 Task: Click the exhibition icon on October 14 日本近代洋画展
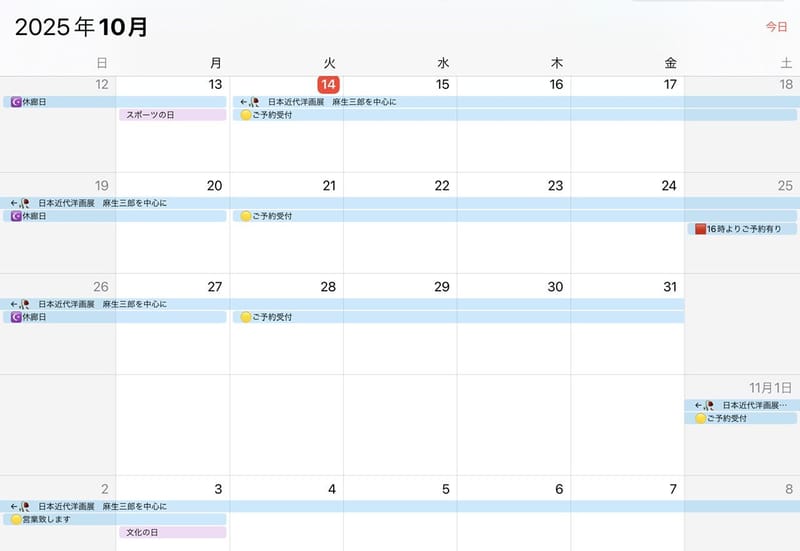(x=254, y=102)
